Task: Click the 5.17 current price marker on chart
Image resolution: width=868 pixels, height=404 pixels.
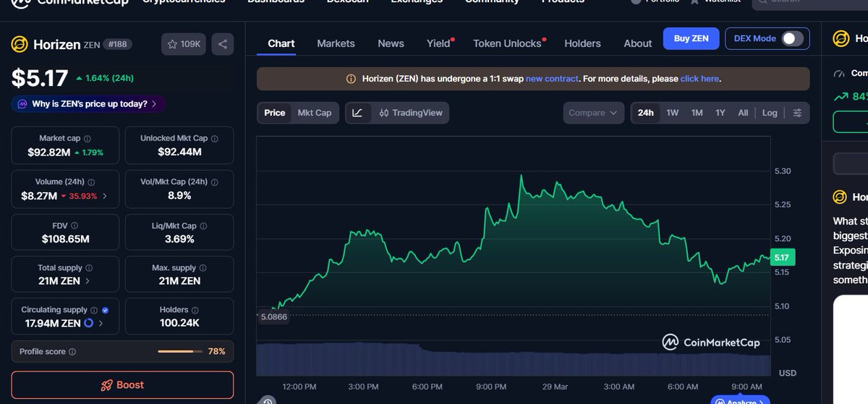Action: point(783,257)
